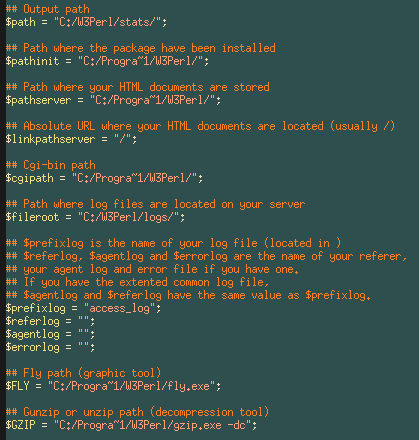
Task: Click the $path variable assignment line
Action: tap(86, 22)
